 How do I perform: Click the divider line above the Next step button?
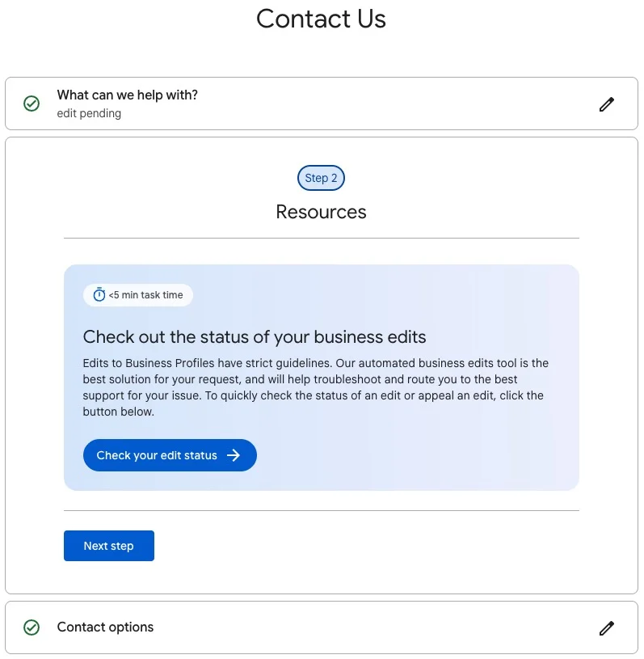tap(321, 511)
